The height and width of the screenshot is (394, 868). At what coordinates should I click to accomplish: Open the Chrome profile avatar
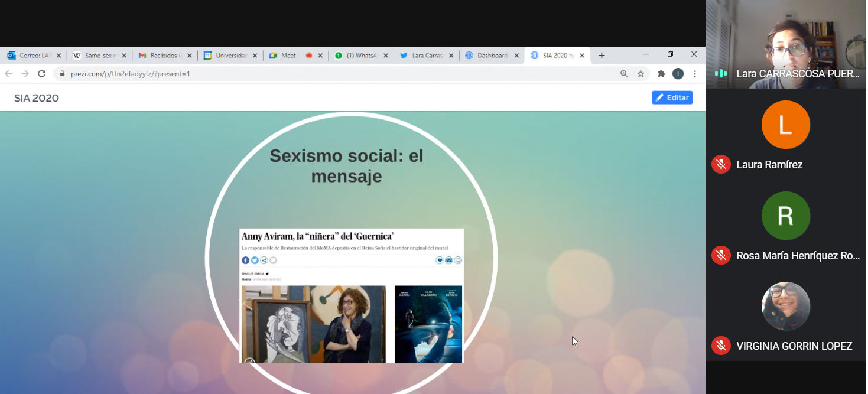(678, 74)
